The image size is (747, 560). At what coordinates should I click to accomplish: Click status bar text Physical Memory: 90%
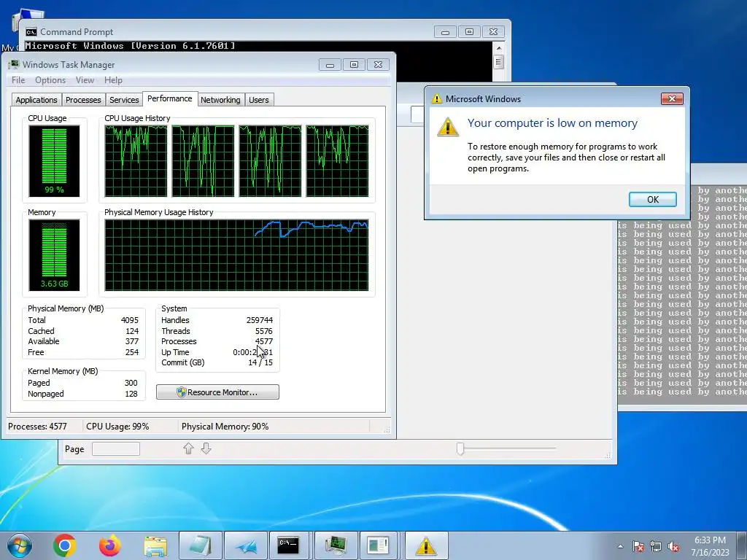225,427
